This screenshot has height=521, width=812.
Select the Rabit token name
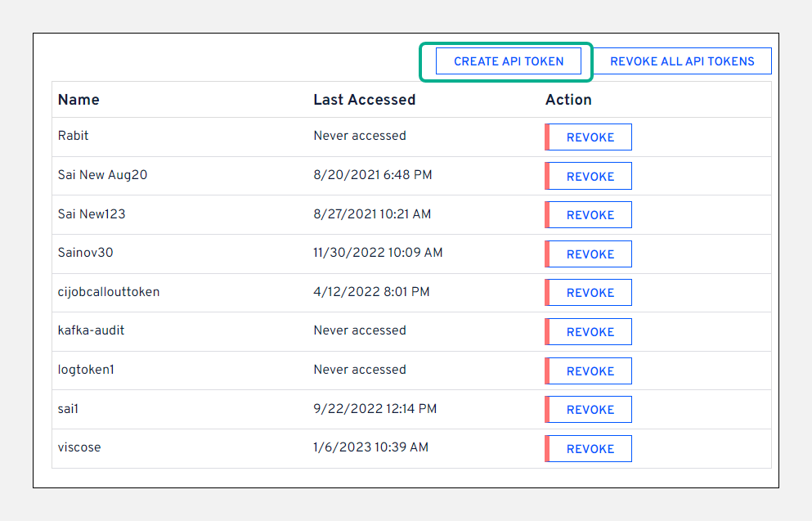(72, 136)
